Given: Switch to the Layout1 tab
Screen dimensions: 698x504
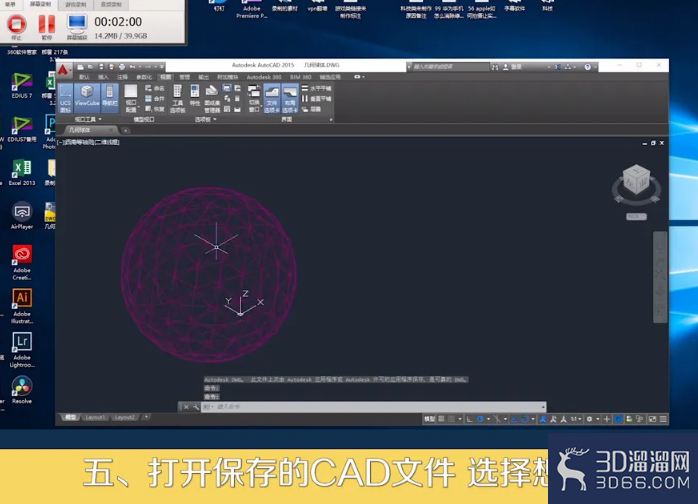Looking at the screenshot, I should (95, 417).
